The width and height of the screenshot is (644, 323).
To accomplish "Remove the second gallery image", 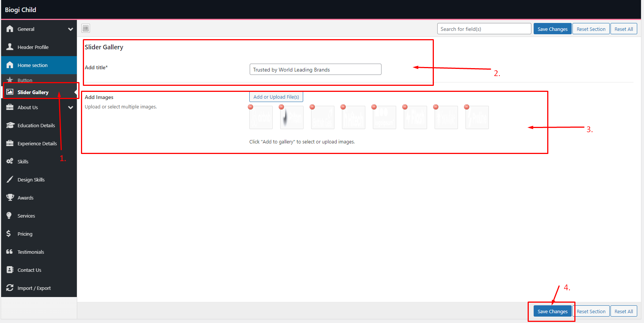I will point(281,107).
